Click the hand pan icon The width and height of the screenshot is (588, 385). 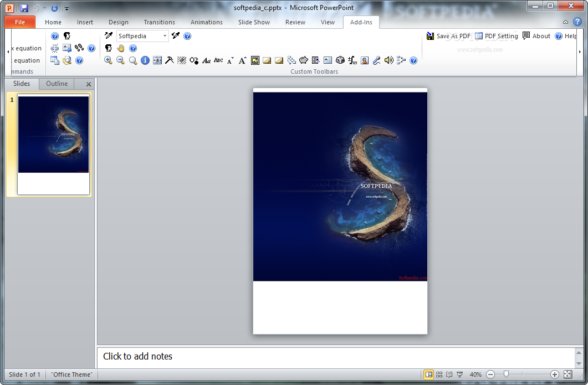pyautogui.click(x=120, y=48)
